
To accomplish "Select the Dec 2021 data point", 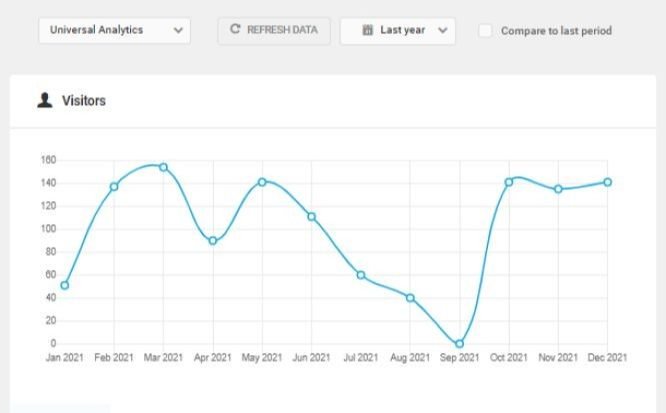I will 607,182.
